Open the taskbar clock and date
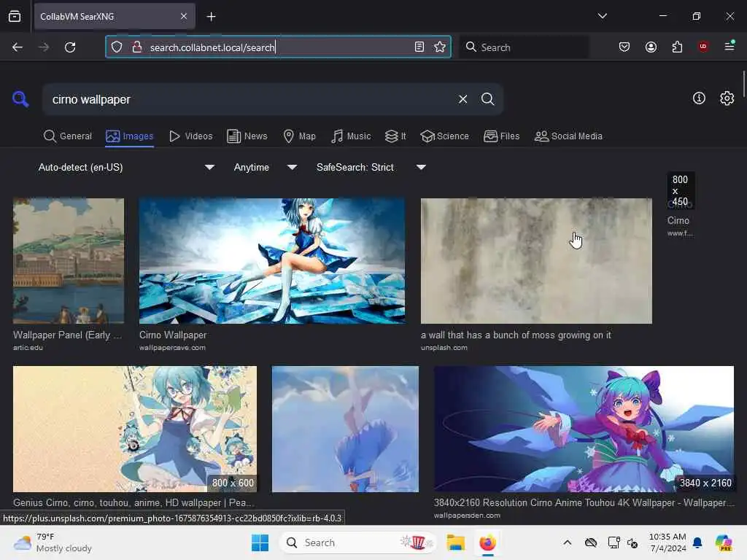Viewport: 747px width, 560px height. click(x=667, y=542)
